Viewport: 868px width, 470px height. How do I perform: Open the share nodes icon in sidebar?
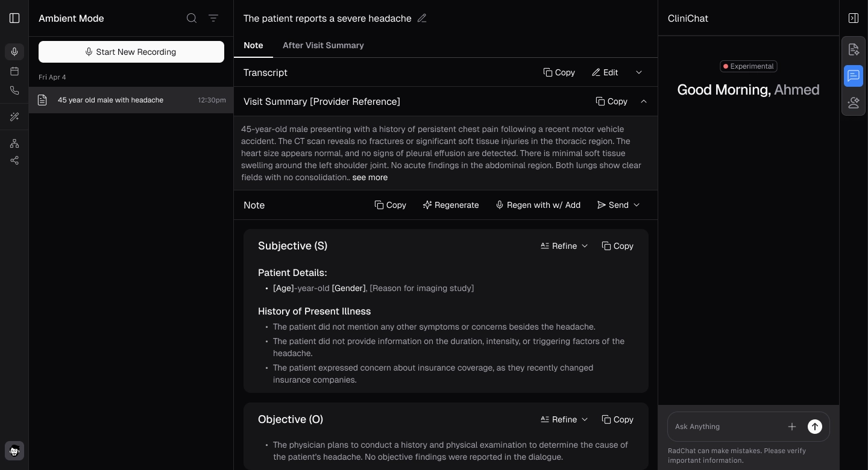[14, 160]
